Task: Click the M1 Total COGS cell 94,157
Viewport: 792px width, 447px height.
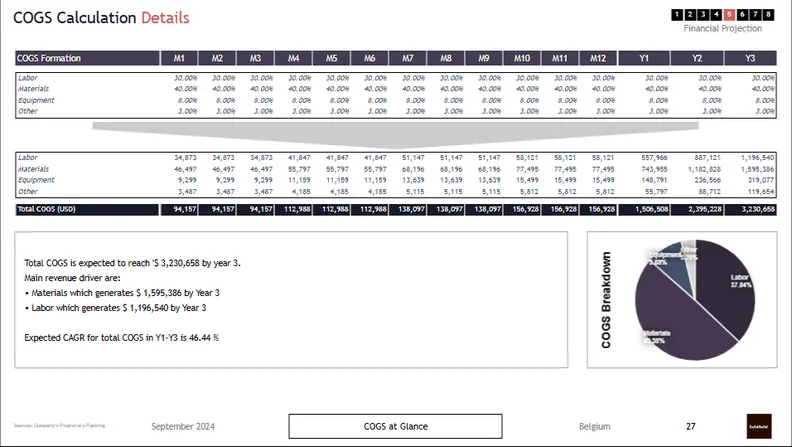Action: (179, 209)
